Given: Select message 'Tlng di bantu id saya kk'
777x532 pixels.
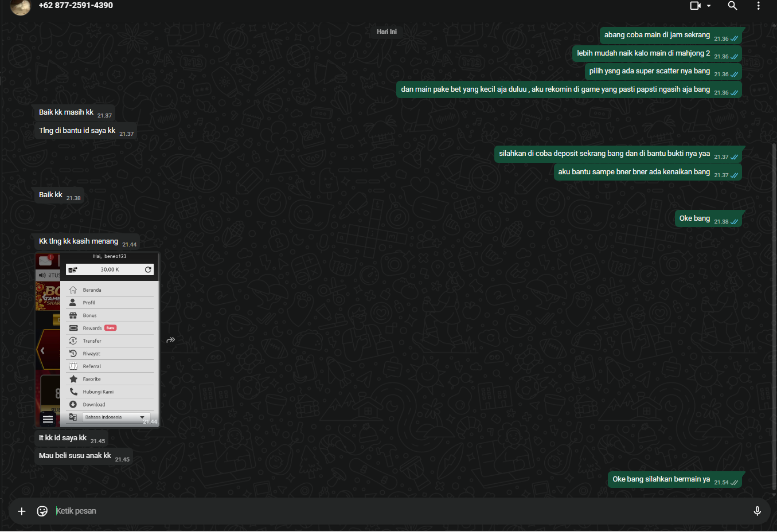Looking at the screenshot, I should (x=77, y=131).
